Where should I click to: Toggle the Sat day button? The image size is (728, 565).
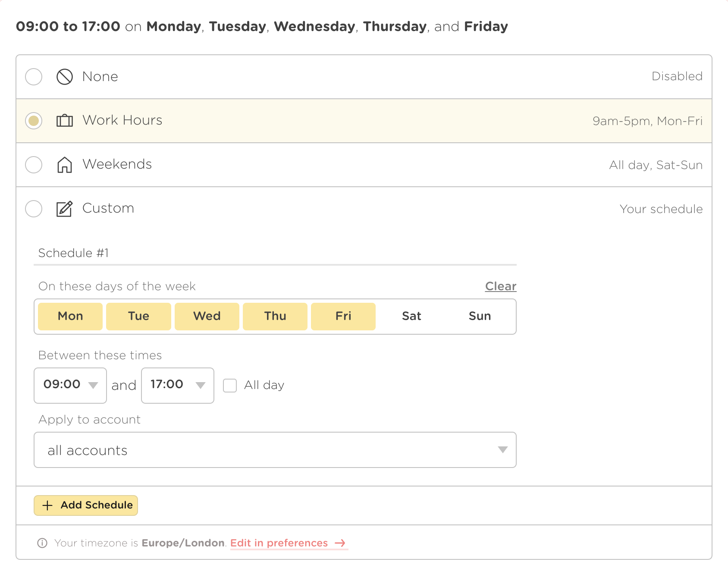click(411, 316)
